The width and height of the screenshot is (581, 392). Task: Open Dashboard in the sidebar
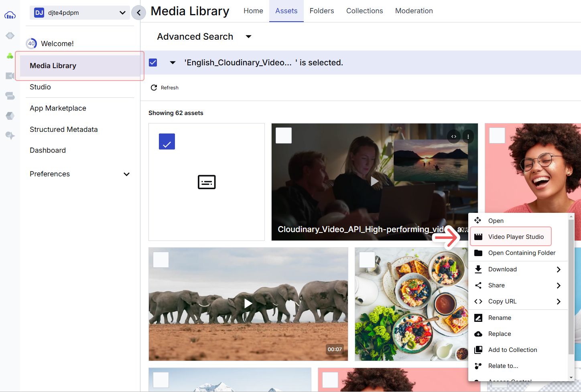click(48, 150)
